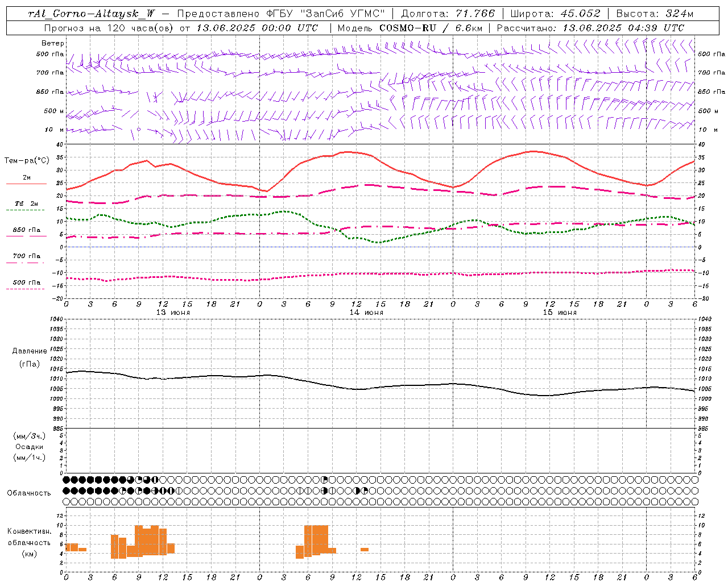Select the Конвективн. convective label
Screen dimensions: 728x582
pyautogui.click(x=30, y=531)
